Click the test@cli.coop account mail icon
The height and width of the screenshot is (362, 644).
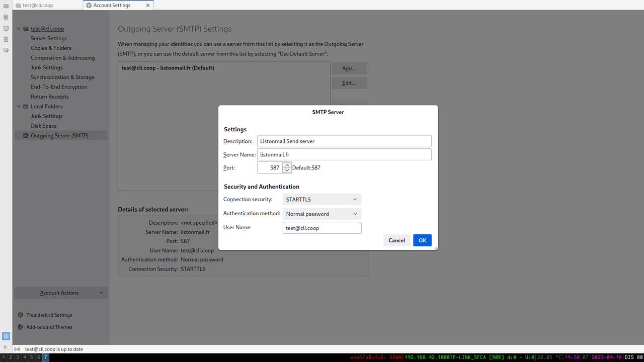tap(26, 29)
